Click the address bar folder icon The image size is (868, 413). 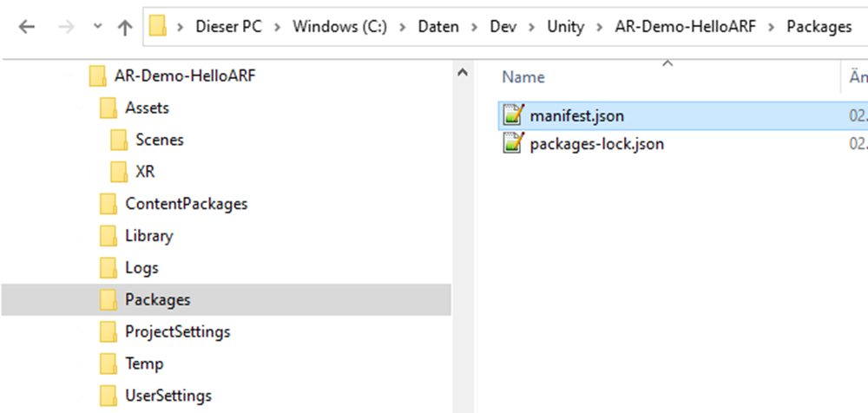(x=158, y=26)
